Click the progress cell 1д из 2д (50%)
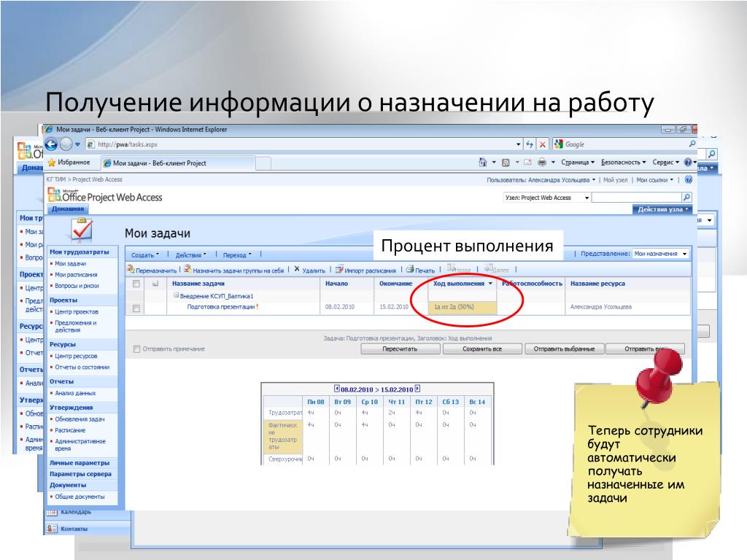 pyautogui.click(x=462, y=308)
